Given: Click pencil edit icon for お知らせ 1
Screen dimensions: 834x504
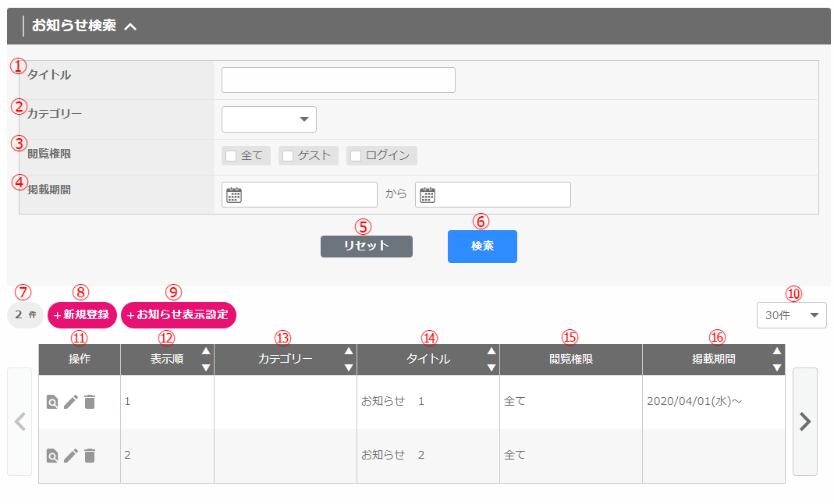Looking at the screenshot, I should 71,402.
